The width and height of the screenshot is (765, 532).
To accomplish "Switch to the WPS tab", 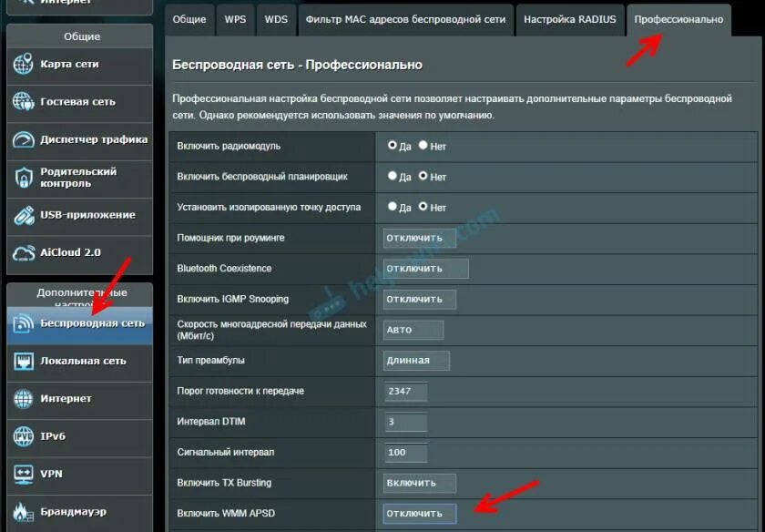I will coord(235,20).
